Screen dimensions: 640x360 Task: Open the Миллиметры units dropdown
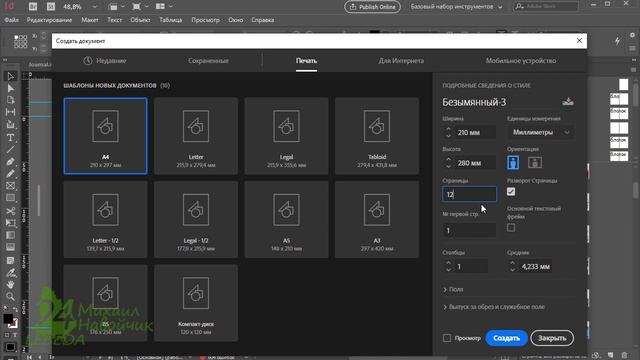[x=540, y=132]
